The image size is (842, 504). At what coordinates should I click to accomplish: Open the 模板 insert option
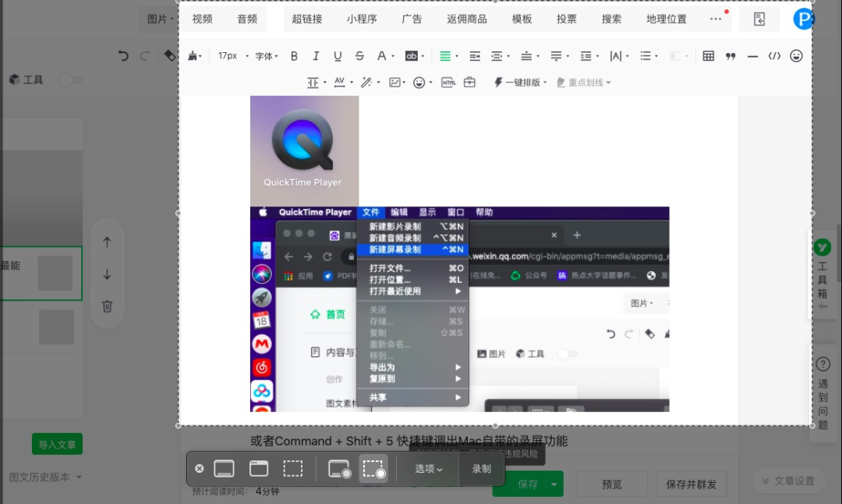[522, 19]
